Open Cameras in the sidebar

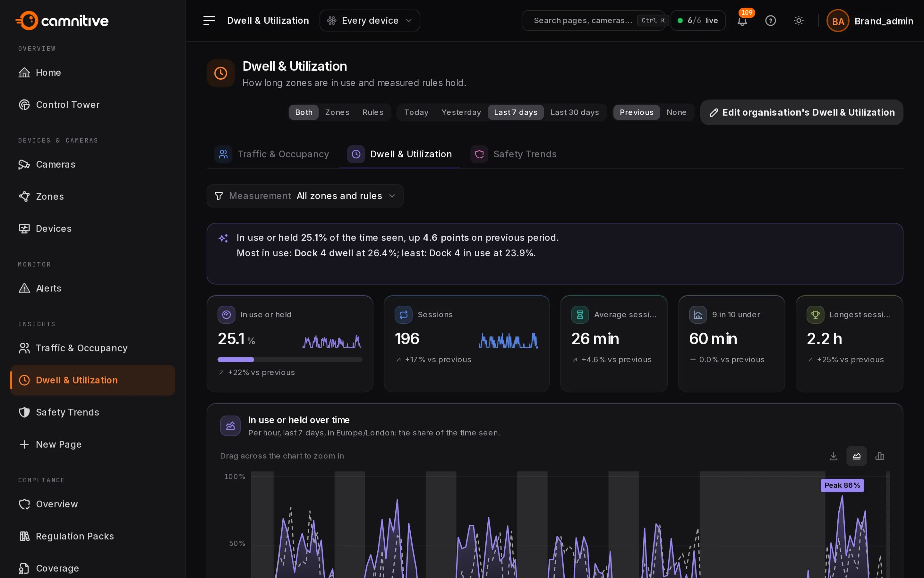(93, 164)
